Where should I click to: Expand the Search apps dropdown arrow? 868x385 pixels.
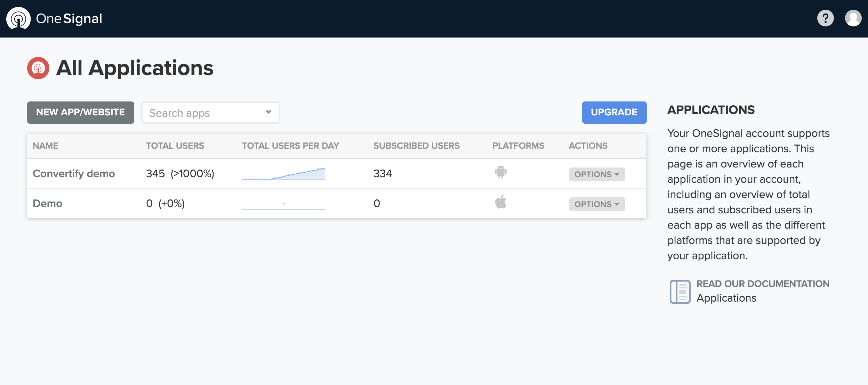pyautogui.click(x=268, y=112)
